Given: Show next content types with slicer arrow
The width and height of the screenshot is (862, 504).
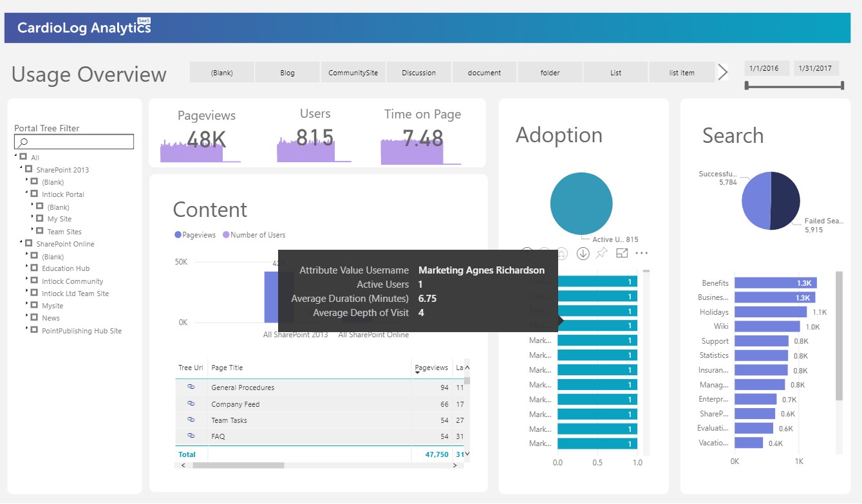Looking at the screenshot, I should tap(723, 72).
